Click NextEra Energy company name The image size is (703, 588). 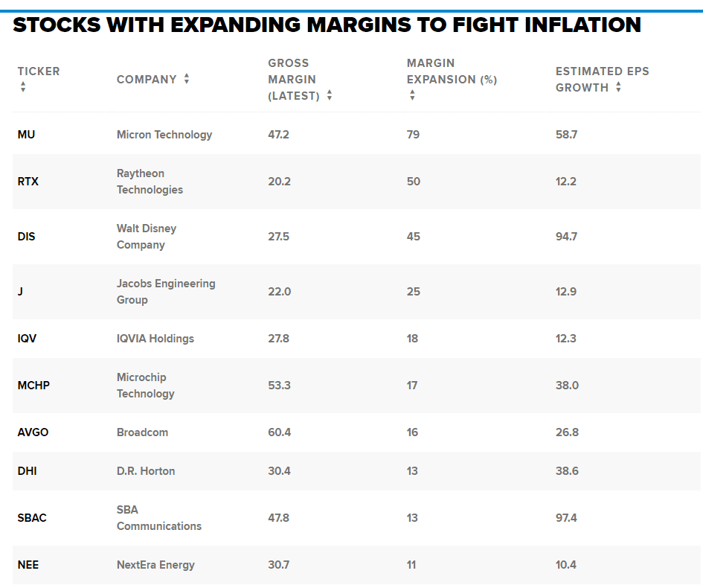coord(155,565)
